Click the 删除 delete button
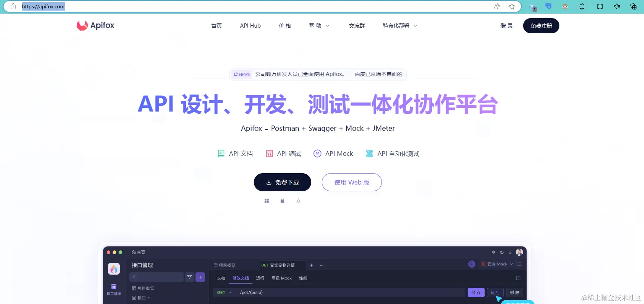Viewport: 644px width, 304px height. [514, 293]
